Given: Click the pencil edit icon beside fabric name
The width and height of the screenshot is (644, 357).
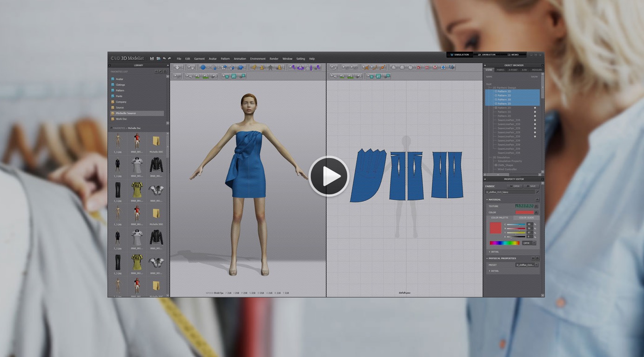Looking at the screenshot, I should (x=537, y=192).
